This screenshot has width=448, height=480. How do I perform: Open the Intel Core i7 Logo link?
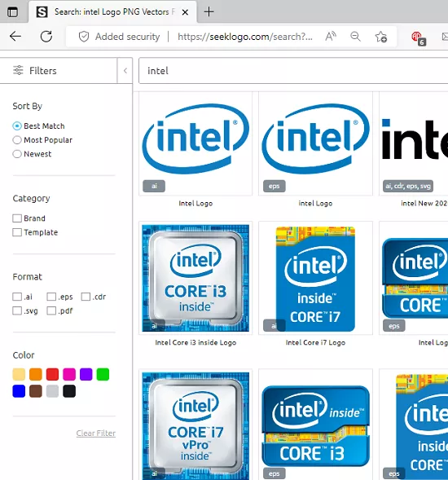pos(315,342)
